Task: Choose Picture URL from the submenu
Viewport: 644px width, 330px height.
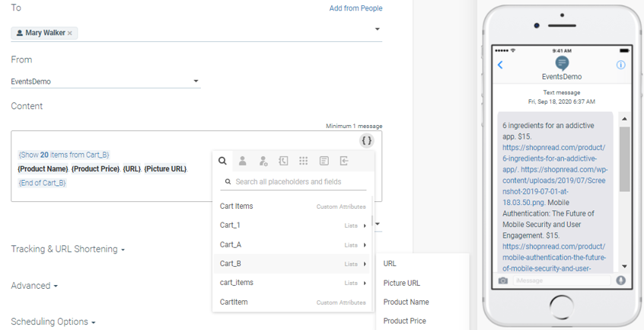Action: [x=401, y=283]
